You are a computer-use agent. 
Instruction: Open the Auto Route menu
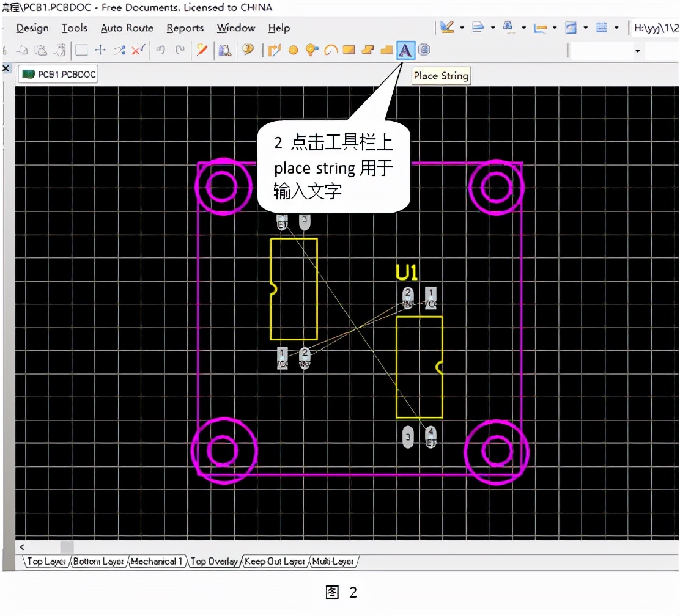127,28
